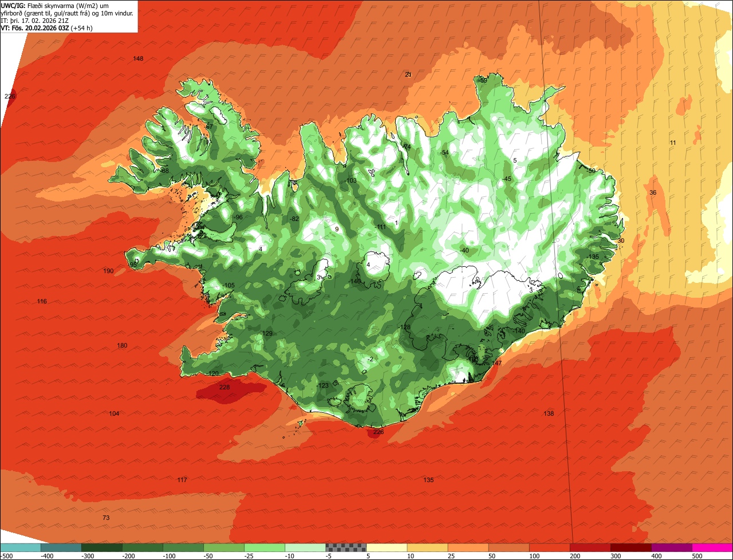
Task: Click the light teal legend swatch left of -400
Action: point(20,547)
